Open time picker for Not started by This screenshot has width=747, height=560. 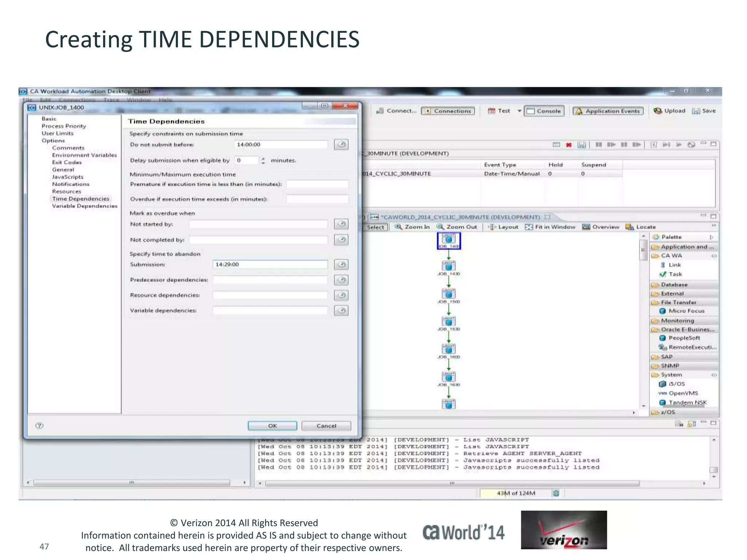(x=341, y=224)
